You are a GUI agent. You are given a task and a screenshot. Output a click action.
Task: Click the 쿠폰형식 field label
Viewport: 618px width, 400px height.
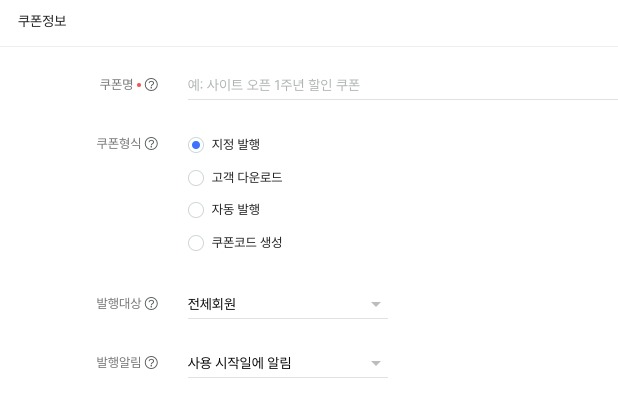pos(119,144)
